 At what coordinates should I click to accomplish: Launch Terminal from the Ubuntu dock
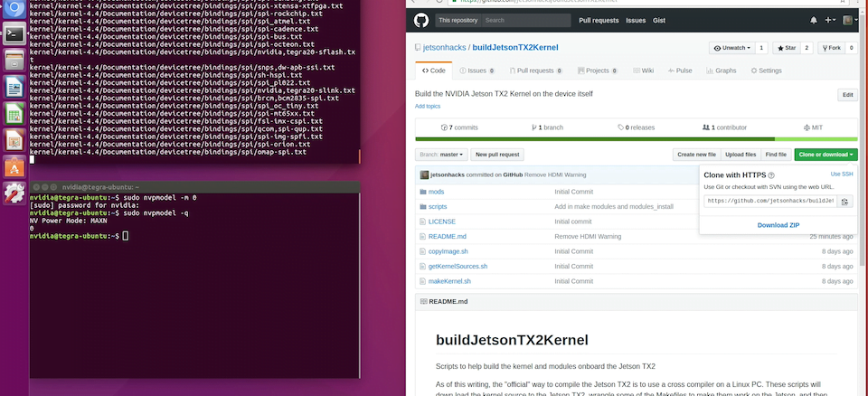pyautogui.click(x=14, y=34)
